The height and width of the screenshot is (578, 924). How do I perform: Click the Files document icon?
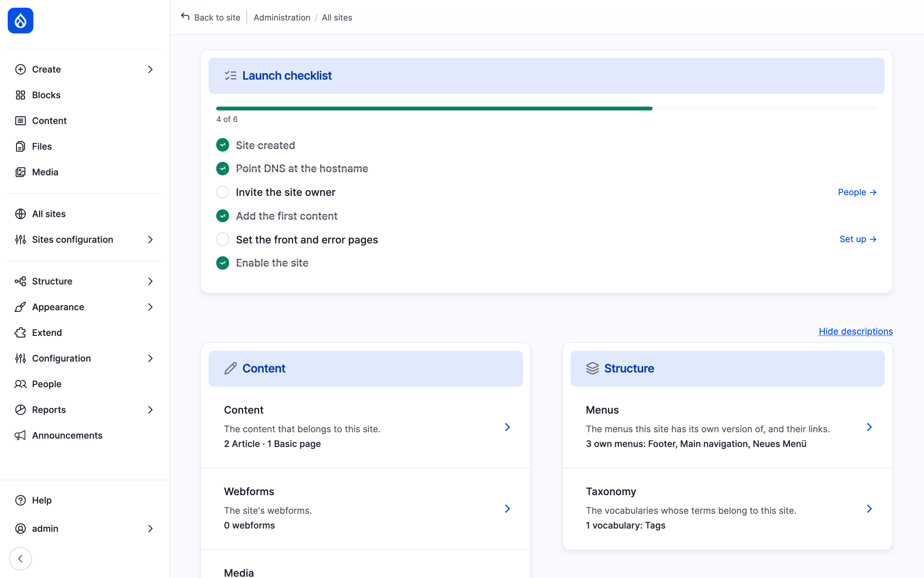(21, 146)
